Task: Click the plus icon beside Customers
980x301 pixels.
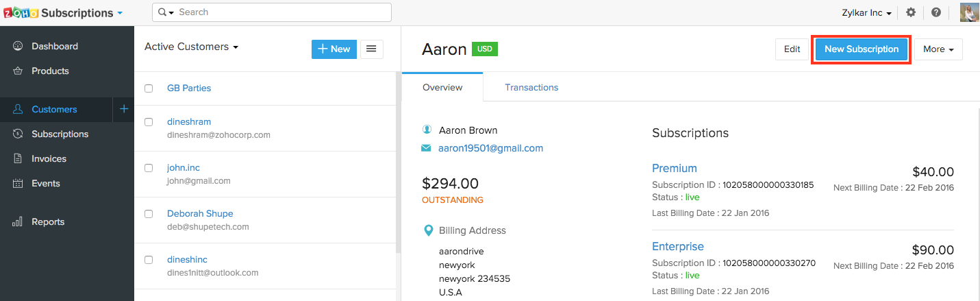Action: pos(124,109)
